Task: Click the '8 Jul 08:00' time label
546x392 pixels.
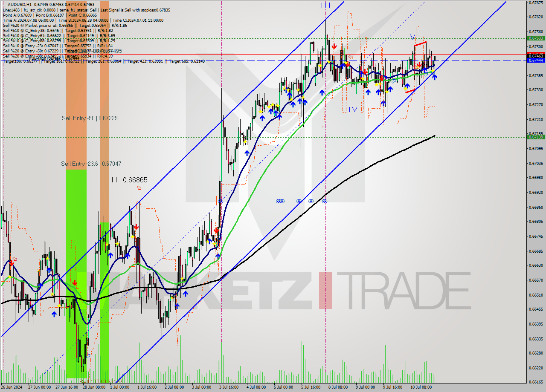Action: click(x=338, y=387)
